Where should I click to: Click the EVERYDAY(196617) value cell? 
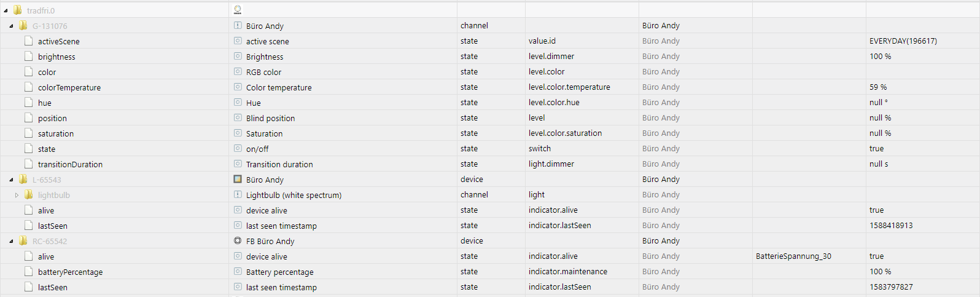point(903,41)
